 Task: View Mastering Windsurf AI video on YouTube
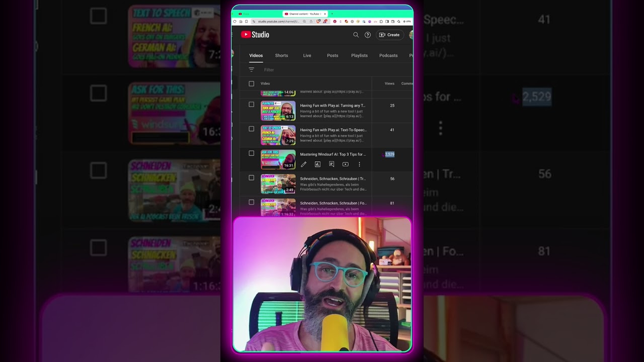[x=345, y=164]
